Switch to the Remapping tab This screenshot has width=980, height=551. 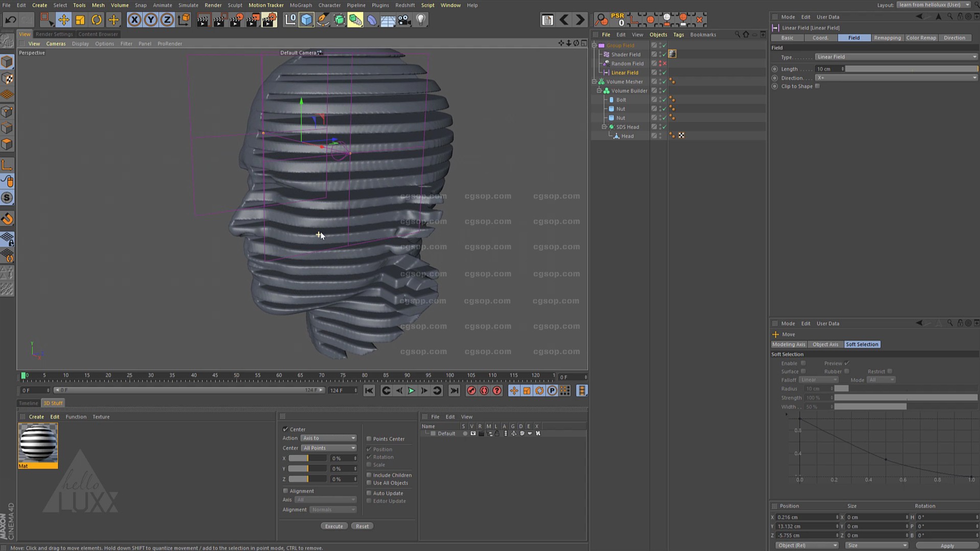[x=887, y=38]
